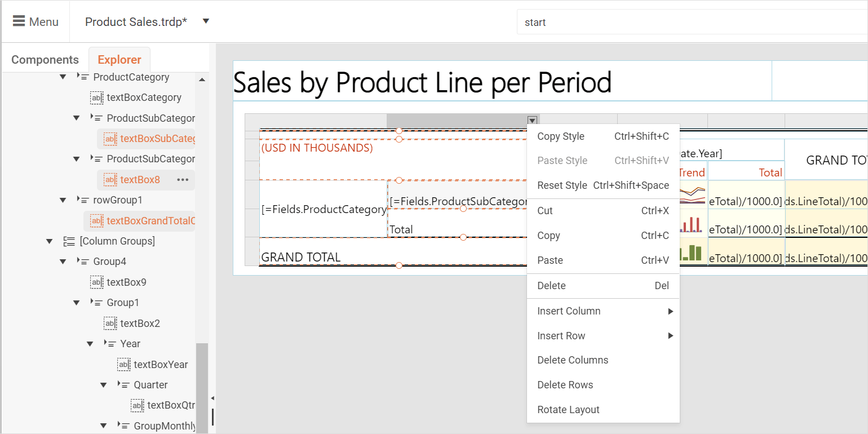
Task: Collapse the side panel using the splitter arrow
Action: tap(212, 398)
